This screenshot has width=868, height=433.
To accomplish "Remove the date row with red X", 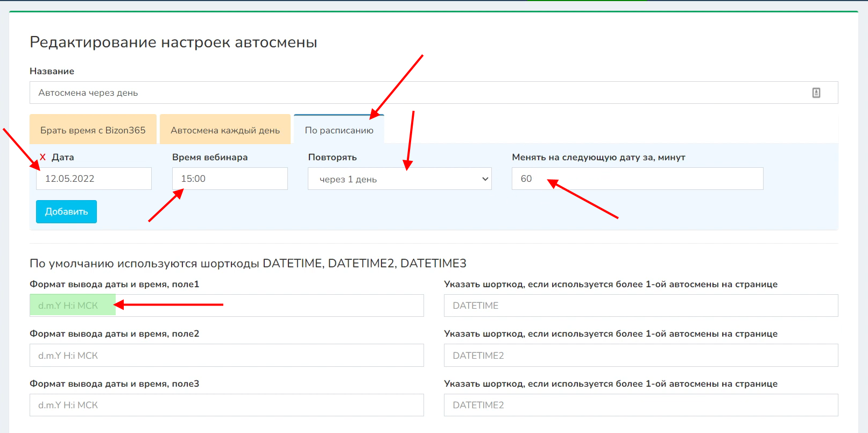I will pos(43,157).
